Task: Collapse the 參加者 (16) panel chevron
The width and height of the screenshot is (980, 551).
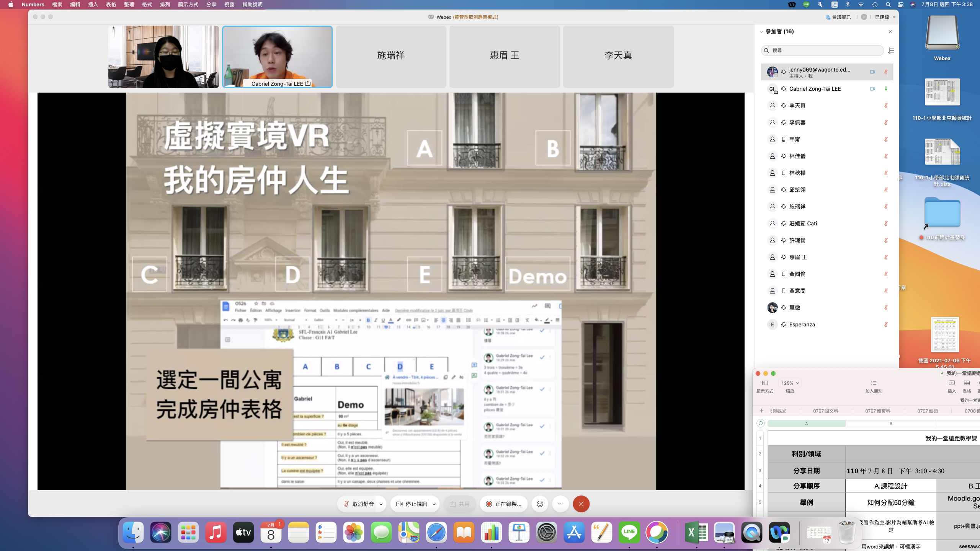Action: tap(761, 32)
